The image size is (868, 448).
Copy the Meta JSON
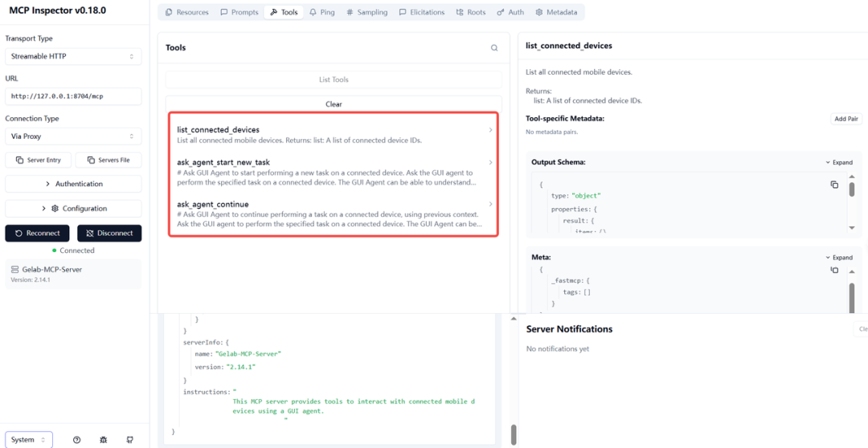tap(834, 270)
